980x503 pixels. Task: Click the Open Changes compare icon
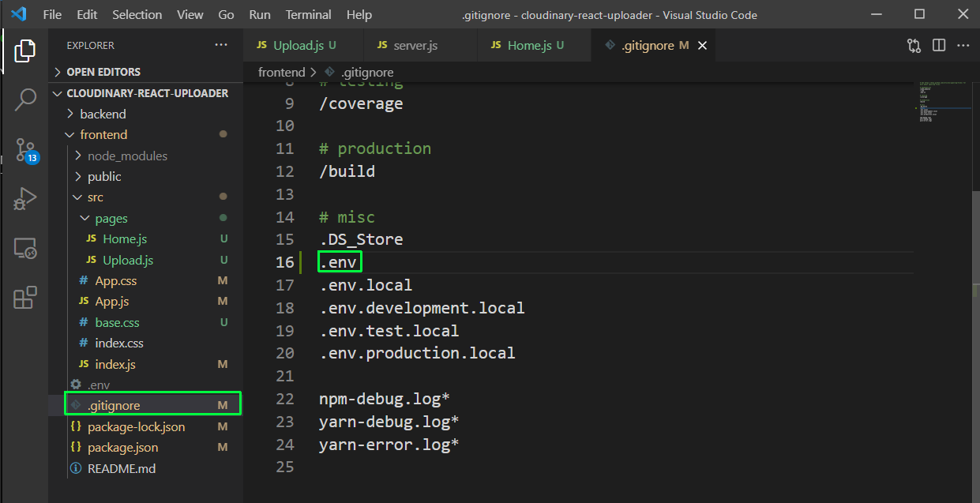pos(914,46)
